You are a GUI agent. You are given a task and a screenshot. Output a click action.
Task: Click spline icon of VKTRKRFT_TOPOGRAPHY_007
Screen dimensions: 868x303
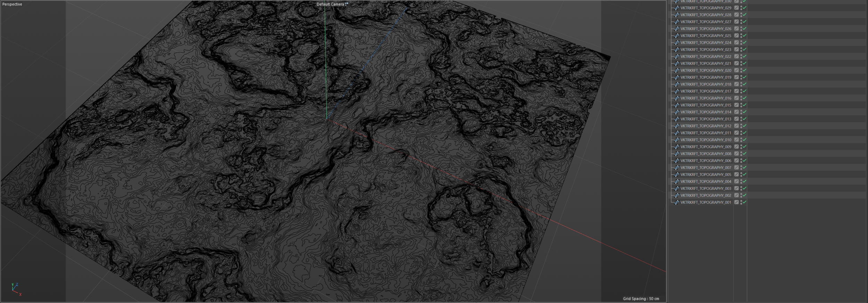point(677,168)
